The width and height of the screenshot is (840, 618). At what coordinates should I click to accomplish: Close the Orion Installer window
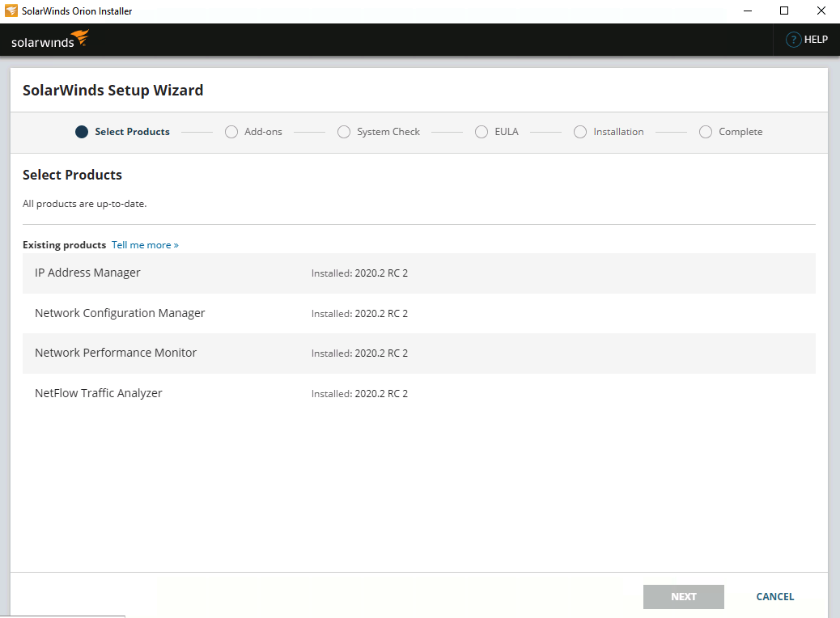click(821, 11)
